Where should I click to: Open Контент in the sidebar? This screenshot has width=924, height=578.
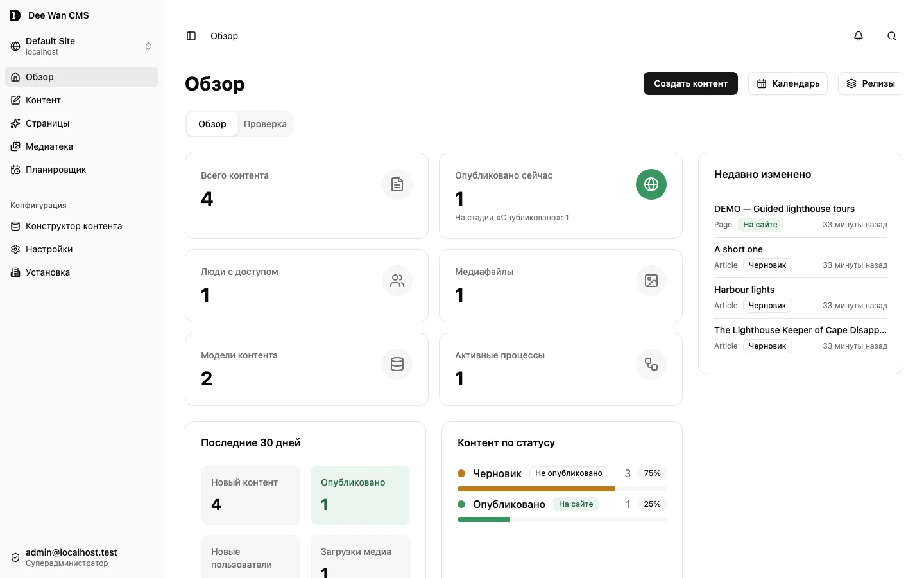click(x=81, y=100)
